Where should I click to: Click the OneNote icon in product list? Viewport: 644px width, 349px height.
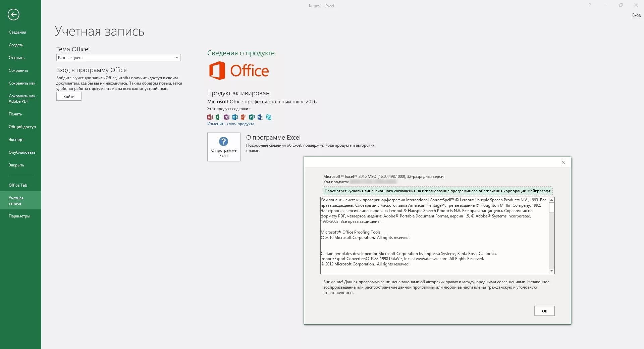coord(227,117)
